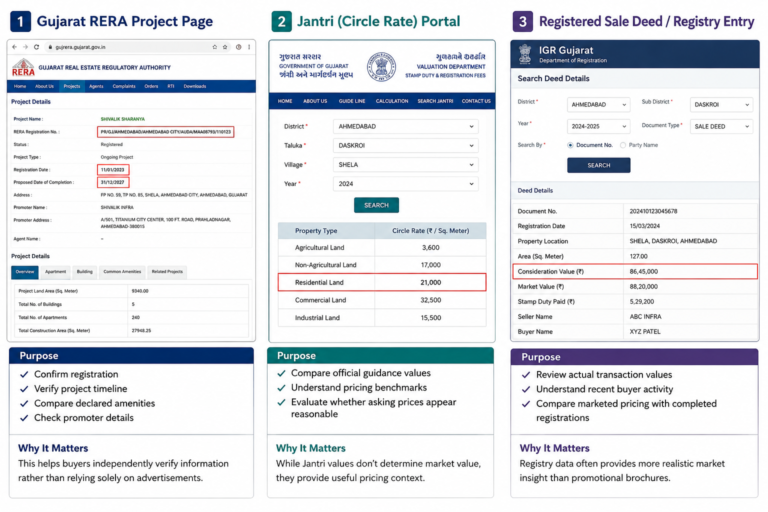This screenshot has height=512, width=768.
Task: Click the Commercial Land rate 32,500
Action: point(431,300)
